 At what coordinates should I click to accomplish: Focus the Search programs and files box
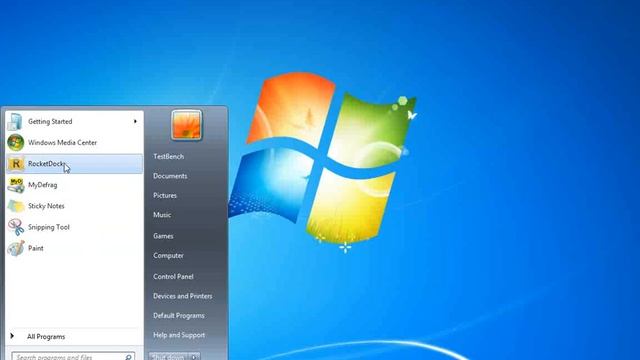coord(73,357)
